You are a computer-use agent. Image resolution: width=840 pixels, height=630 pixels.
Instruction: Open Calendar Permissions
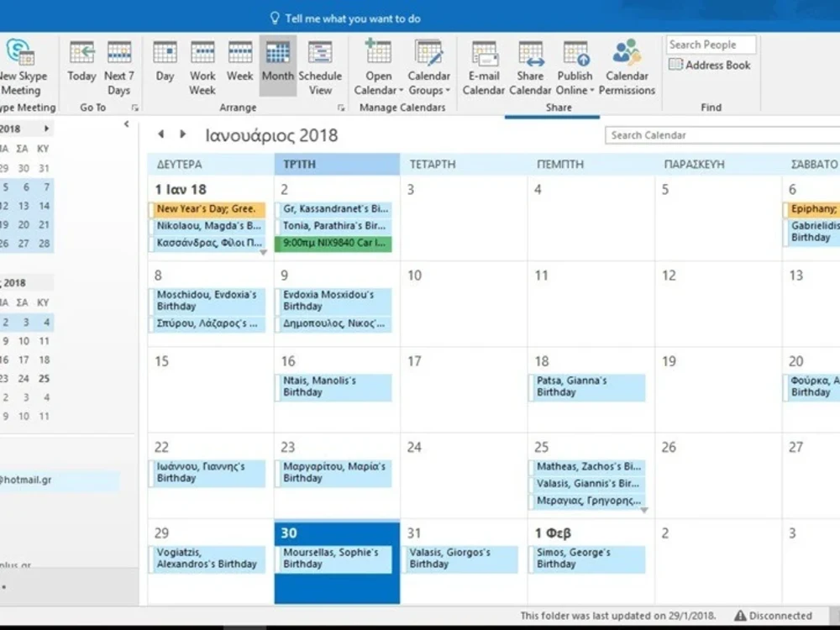pos(627,67)
